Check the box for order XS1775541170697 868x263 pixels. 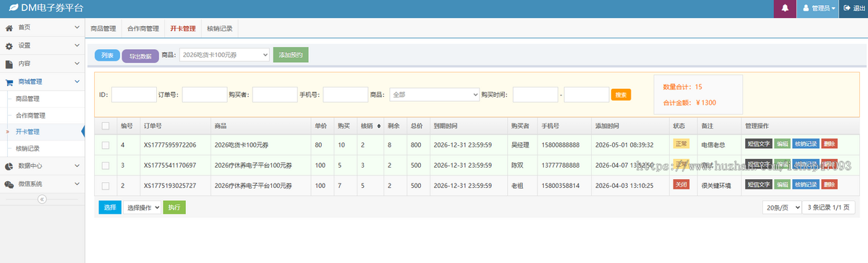pyautogui.click(x=106, y=165)
